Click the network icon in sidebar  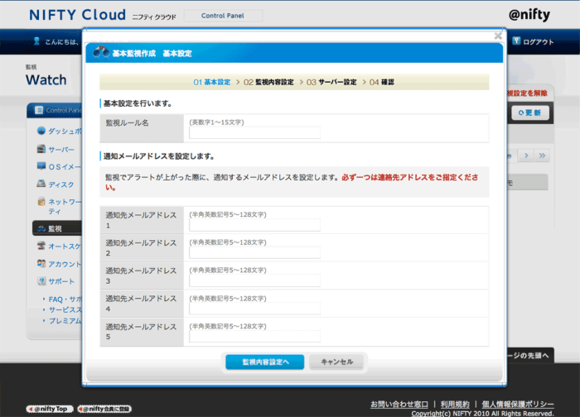[x=41, y=202]
